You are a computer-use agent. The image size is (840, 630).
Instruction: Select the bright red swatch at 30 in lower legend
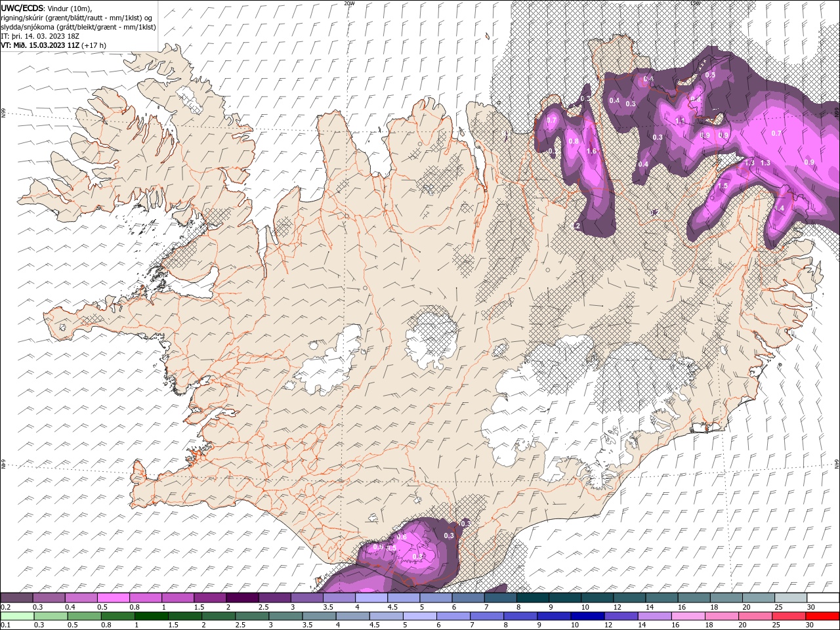pyautogui.click(x=822, y=616)
